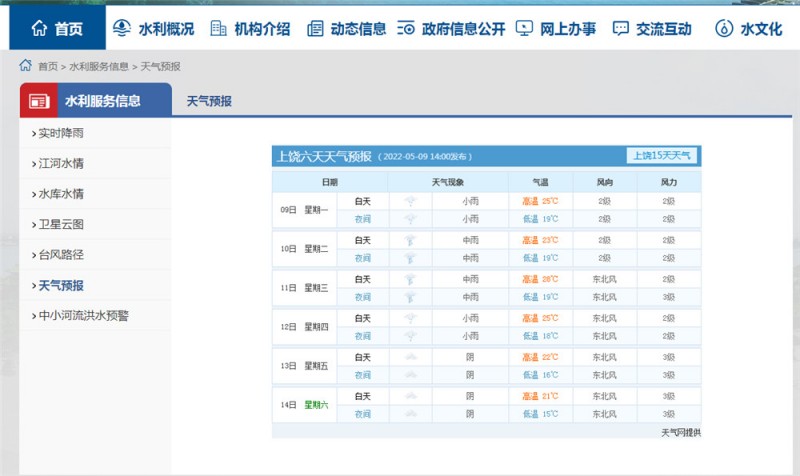800x476 pixels.
Task: Click the 水利概况 water icon
Action: click(121, 28)
